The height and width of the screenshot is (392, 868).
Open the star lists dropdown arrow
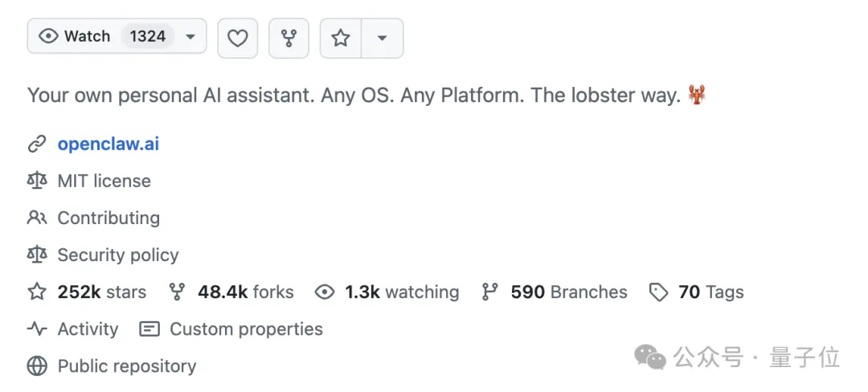[383, 38]
